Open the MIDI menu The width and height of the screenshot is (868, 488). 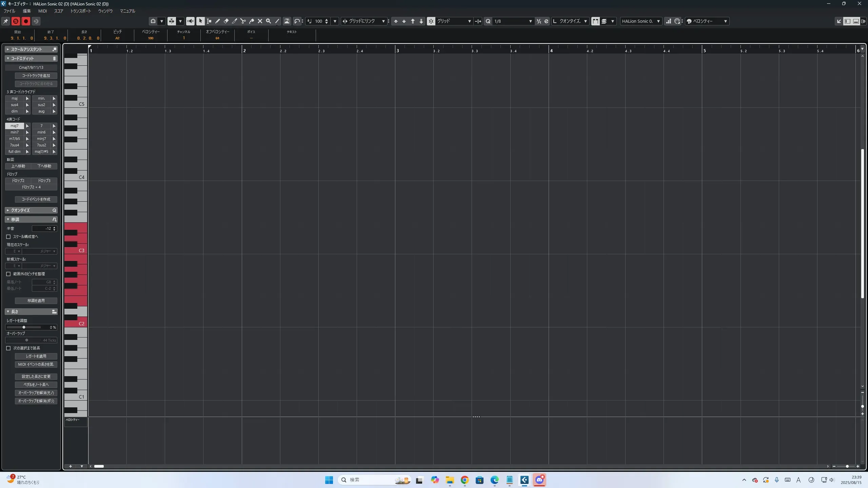(42, 11)
